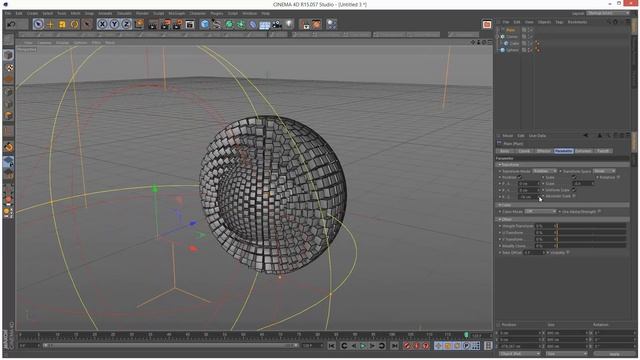Select the Scale tool
Viewport: 640px width, 360px height.
point(62,24)
